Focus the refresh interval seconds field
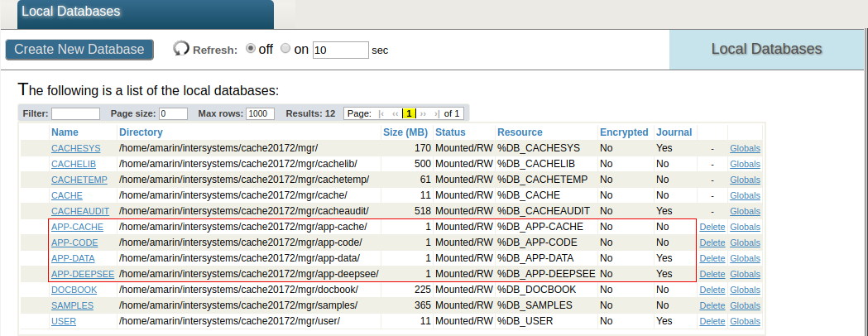 click(x=340, y=50)
